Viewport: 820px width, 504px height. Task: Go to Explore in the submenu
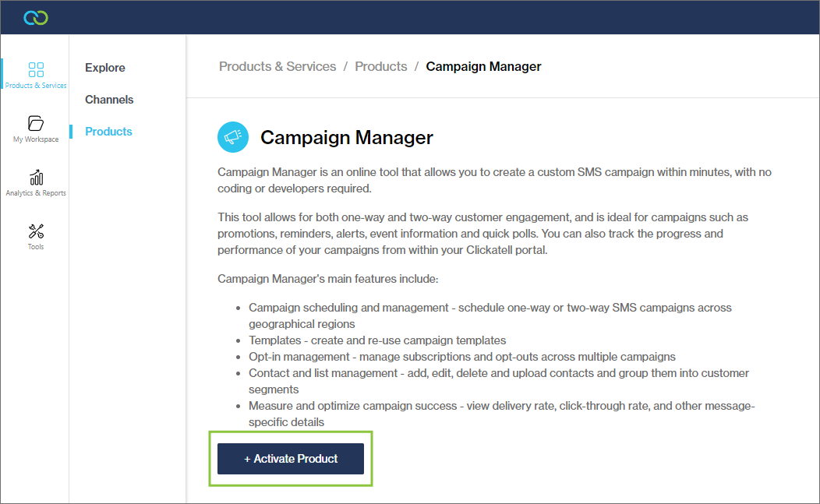[x=105, y=68]
